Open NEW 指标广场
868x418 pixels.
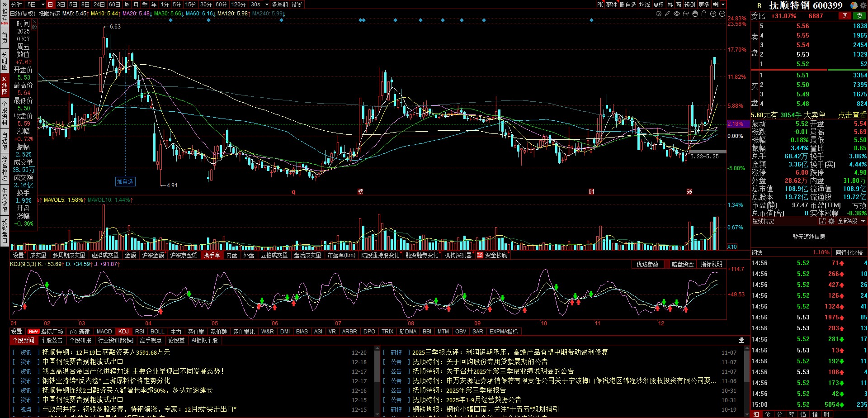pyautogui.click(x=45, y=332)
